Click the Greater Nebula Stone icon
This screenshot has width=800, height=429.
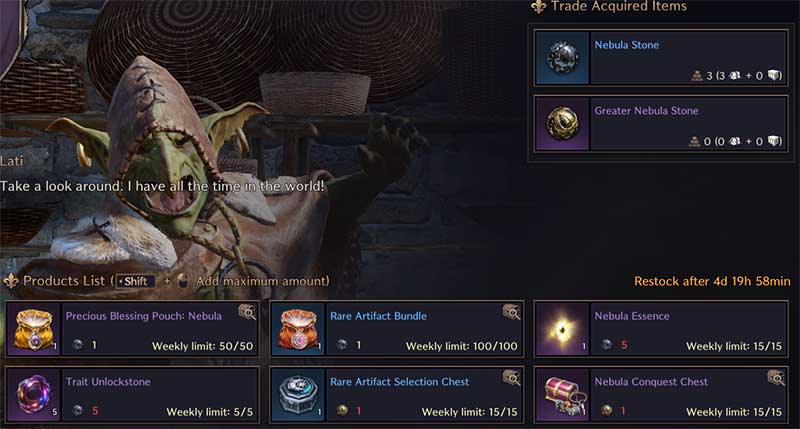coord(562,123)
